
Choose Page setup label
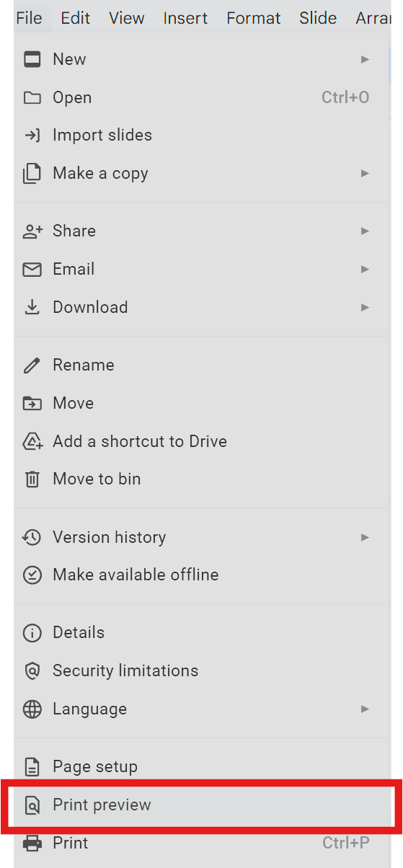(x=95, y=767)
